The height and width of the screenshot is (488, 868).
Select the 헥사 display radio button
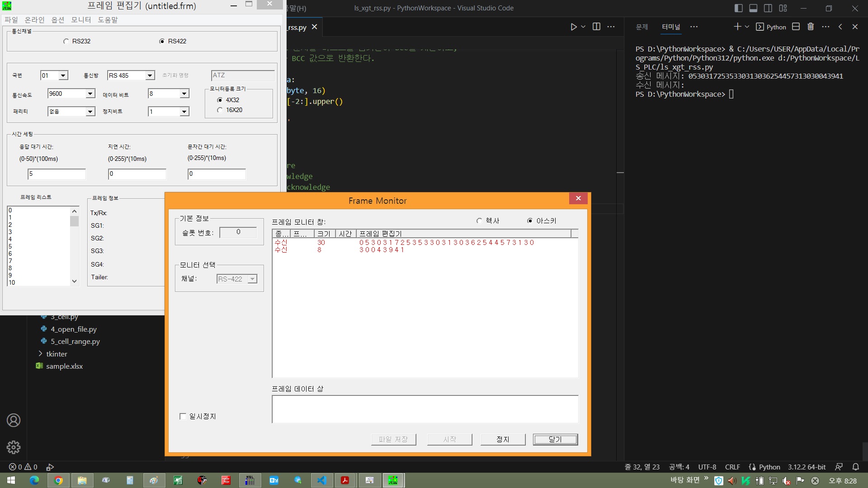click(479, 221)
